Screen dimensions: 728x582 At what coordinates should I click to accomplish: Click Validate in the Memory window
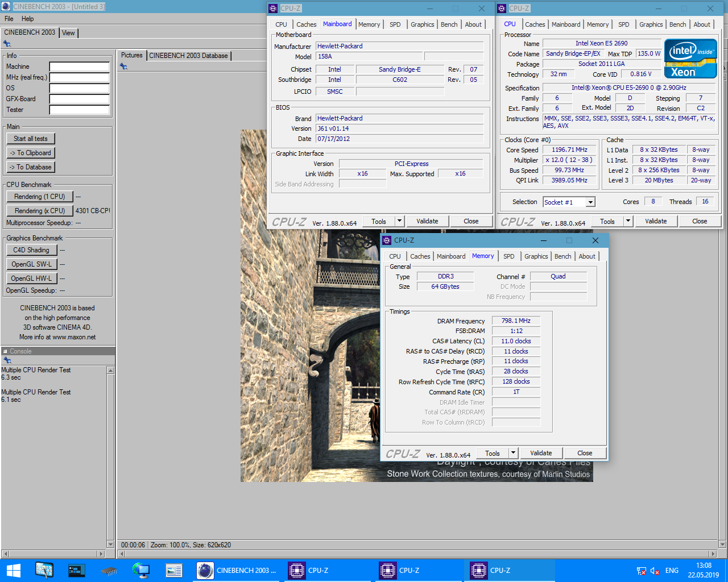[541, 453]
